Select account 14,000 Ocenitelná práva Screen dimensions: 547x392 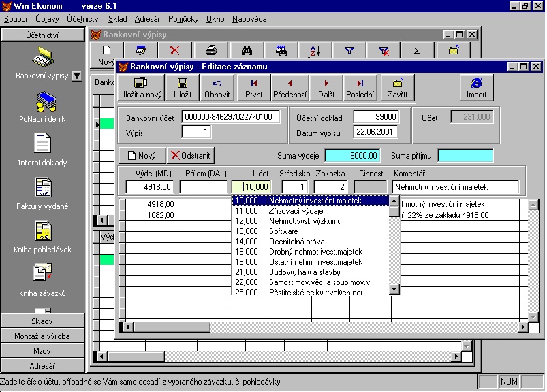(x=311, y=242)
